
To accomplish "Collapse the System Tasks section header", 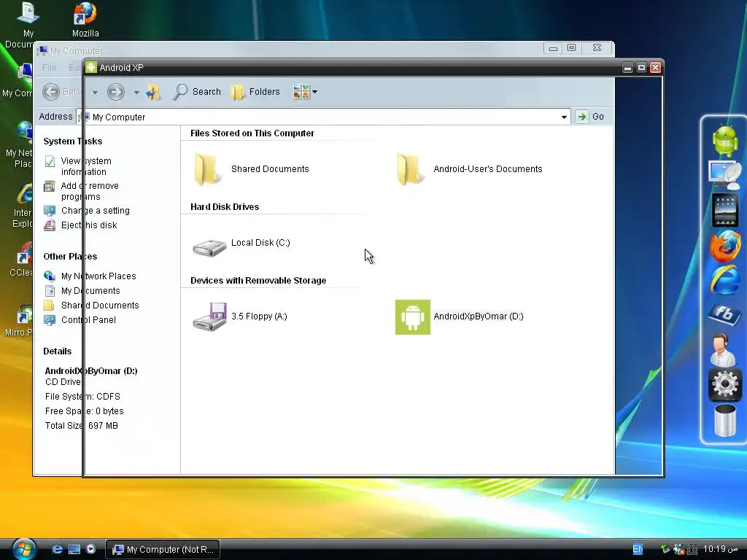I will [72, 141].
